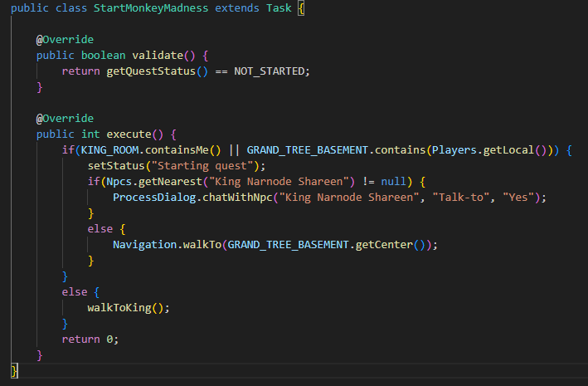Click the 'Task' superclass name
Viewport: 588px width, 386px height.
279,7
